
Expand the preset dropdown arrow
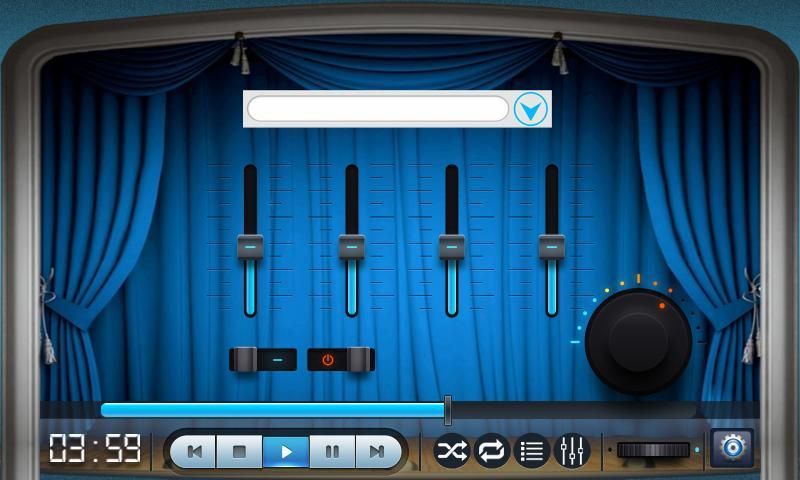(531, 109)
